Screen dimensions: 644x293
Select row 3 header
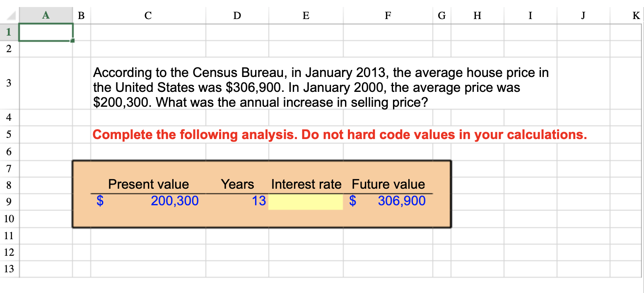tap(8, 83)
